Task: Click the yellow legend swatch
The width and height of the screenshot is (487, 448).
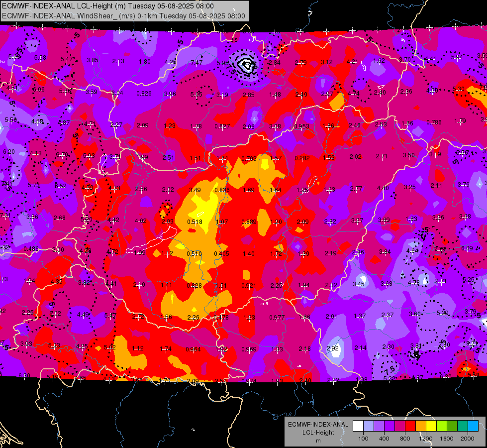Action: click(x=431, y=426)
